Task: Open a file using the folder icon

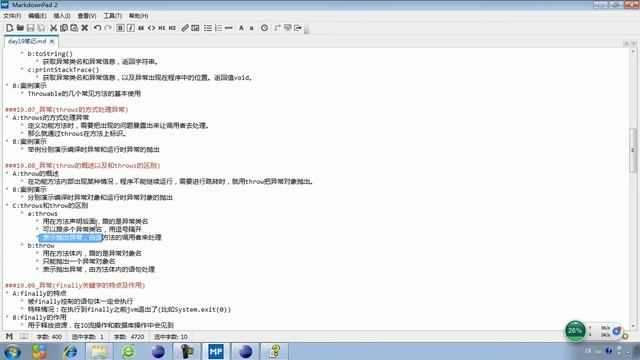Action: pyautogui.click(x=20, y=28)
